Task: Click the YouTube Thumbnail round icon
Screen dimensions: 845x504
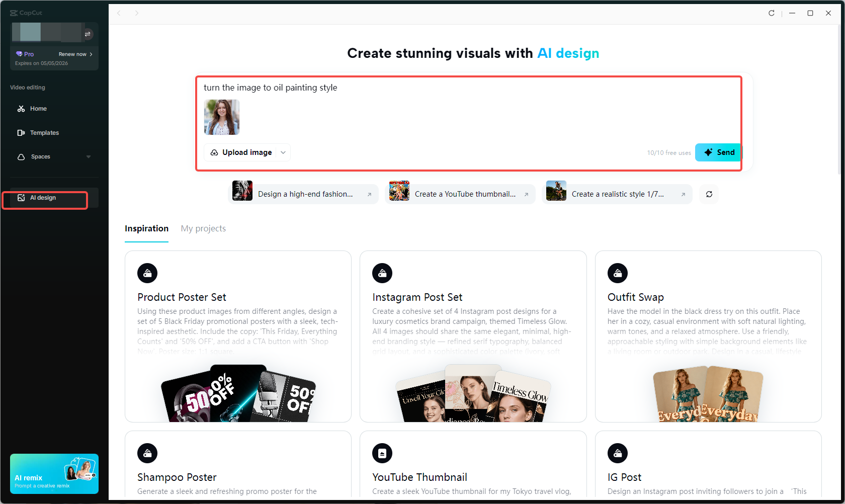Action: pyautogui.click(x=382, y=453)
